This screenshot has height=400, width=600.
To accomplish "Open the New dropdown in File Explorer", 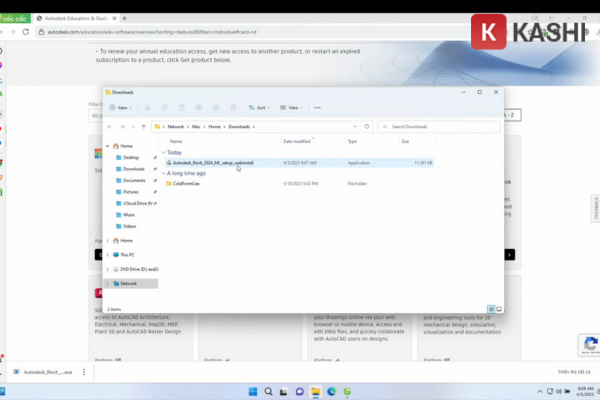I will tap(122, 107).
